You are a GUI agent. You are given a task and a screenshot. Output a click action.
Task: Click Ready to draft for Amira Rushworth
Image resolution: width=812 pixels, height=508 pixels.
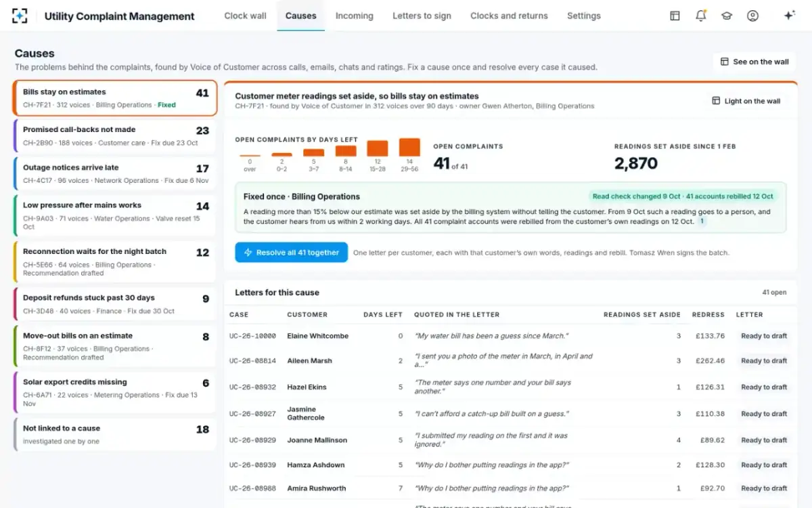(x=764, y=488)
